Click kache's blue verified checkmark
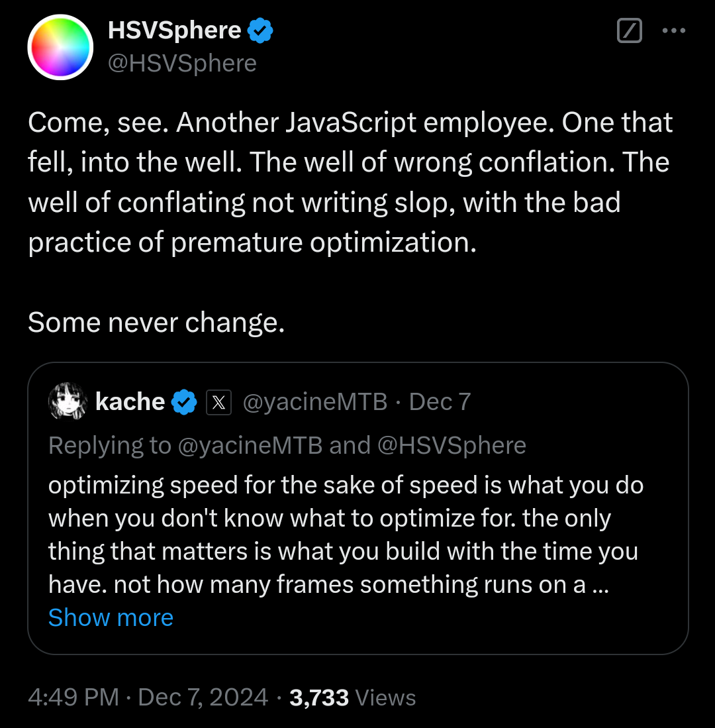Viewport: 715px width, 728px height. tap(184, 402)
